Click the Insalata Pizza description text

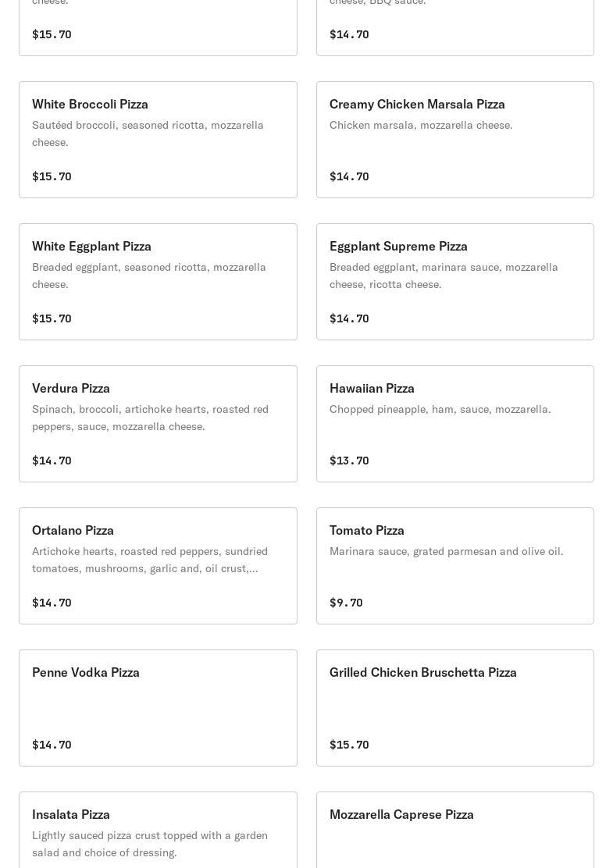pos(150,844)
